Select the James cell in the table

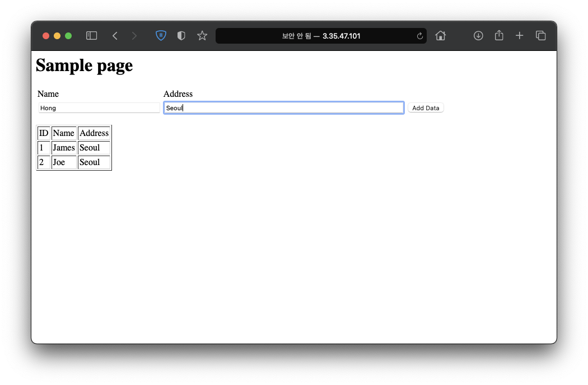(x=64, y=148)
